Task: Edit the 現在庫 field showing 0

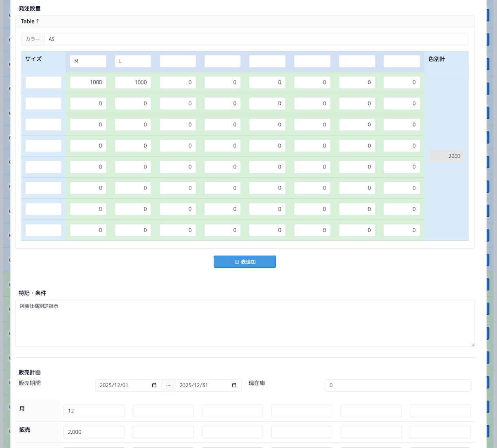Action: coord(398,385)
